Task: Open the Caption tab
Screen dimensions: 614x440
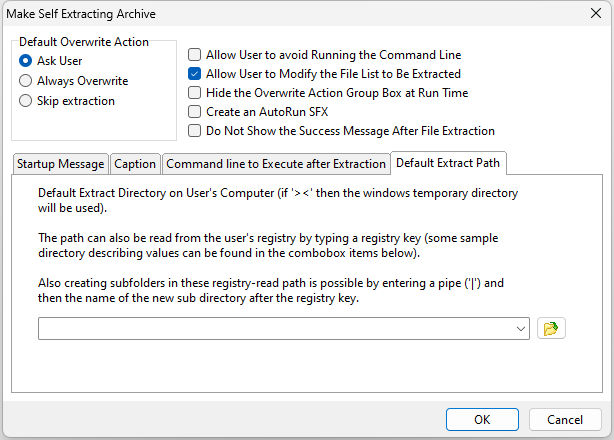Action: point(135,164)
